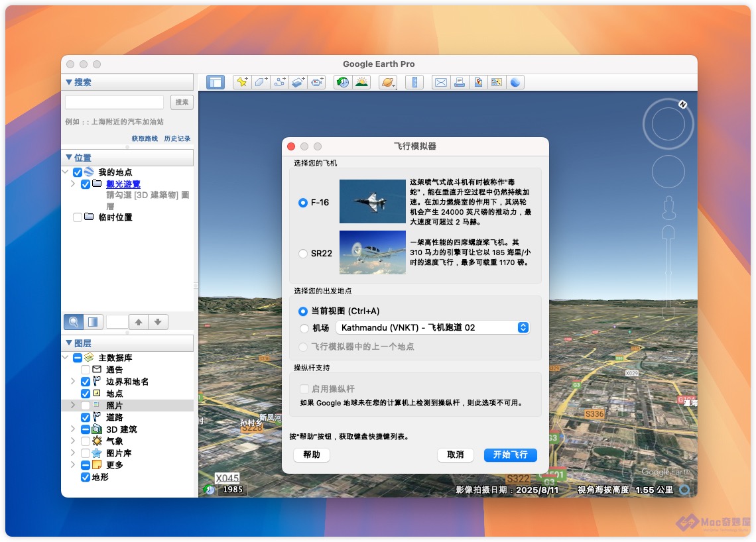Choose 当前视图 as the starting position
The height and width of the screenshot is (542, 756).
click(303, 311)
